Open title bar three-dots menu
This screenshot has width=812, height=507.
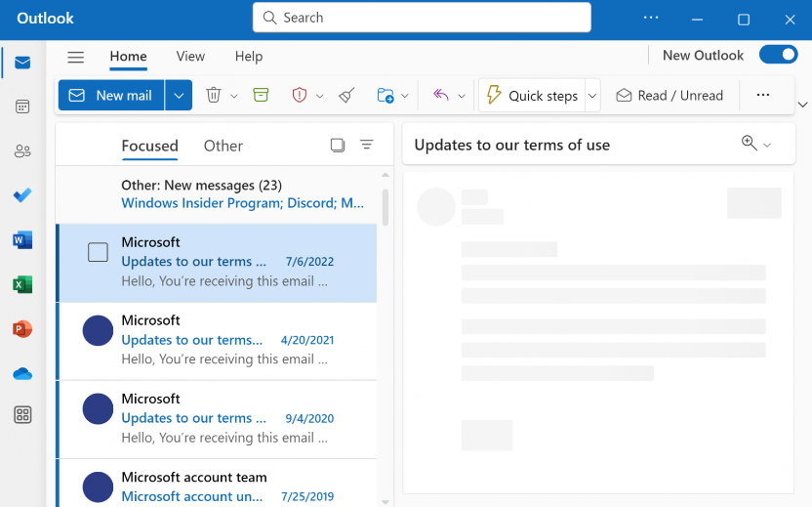pyautogui.click(x=651, y=18)
